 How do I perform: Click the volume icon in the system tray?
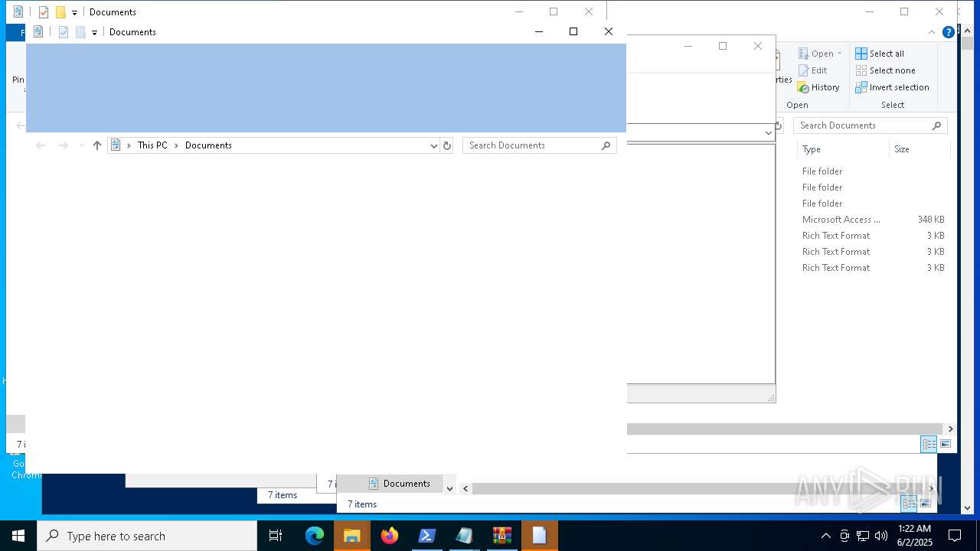click(881, 536)
